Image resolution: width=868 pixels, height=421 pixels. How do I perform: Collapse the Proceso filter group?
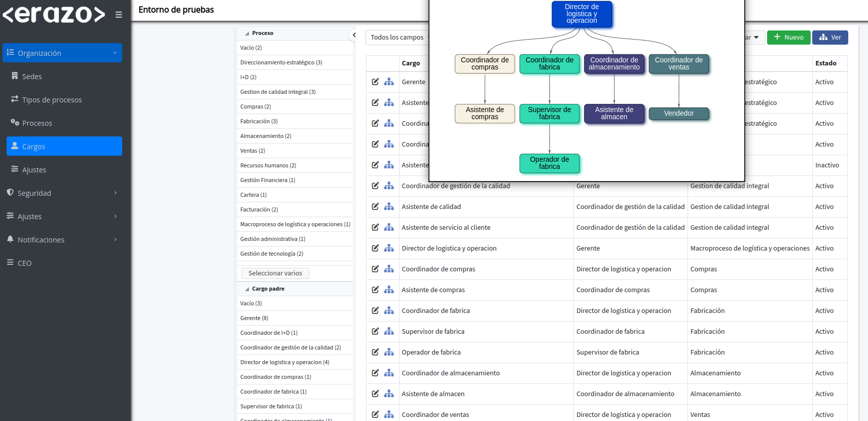click(247, 33)
